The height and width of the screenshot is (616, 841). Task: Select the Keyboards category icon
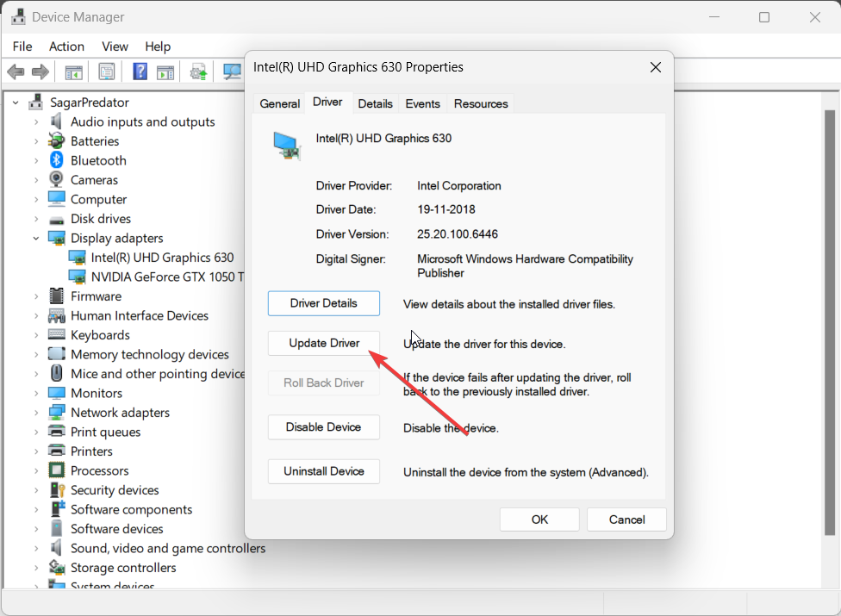[56, 334]
